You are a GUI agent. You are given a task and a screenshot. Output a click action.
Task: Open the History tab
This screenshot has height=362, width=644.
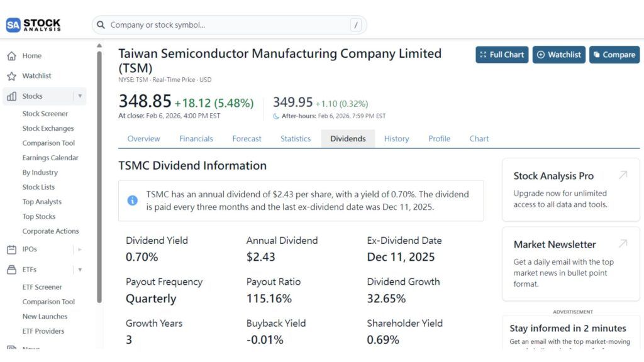tap(396, 138)
